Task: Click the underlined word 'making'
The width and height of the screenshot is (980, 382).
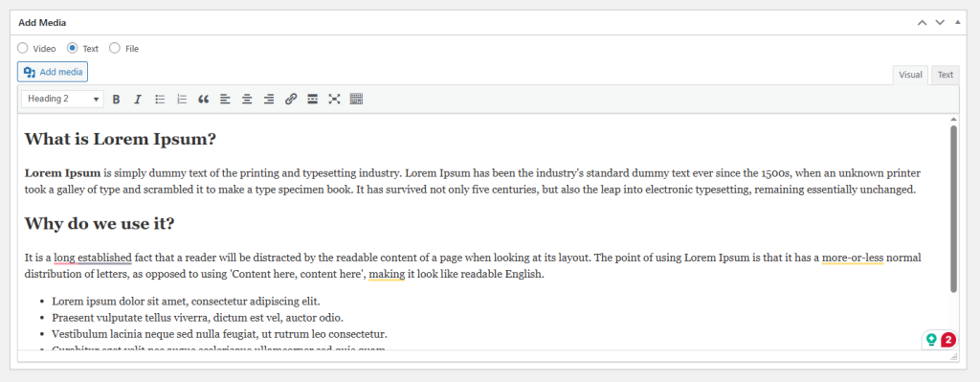Action: click(387, 274)
